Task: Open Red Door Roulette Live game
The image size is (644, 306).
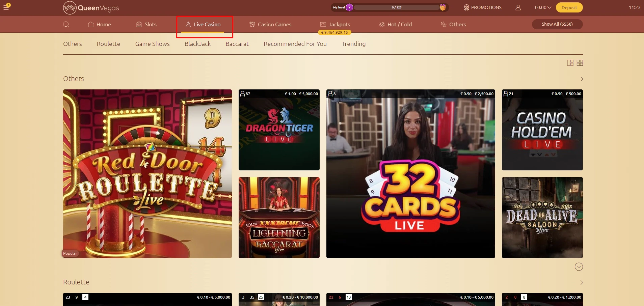Action: (147, 174)
